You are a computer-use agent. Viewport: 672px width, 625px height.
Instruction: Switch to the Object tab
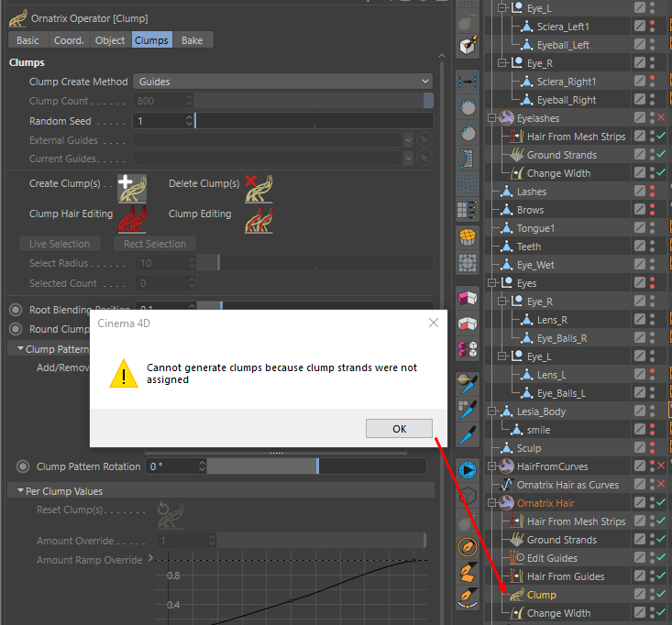110,40
